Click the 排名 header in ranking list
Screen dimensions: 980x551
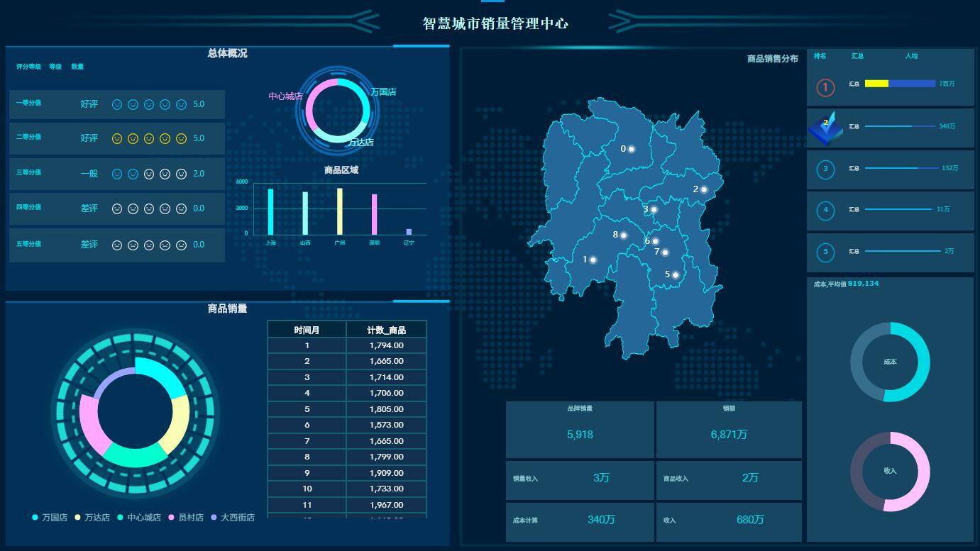pyautogui.click(x=820, y=56)
